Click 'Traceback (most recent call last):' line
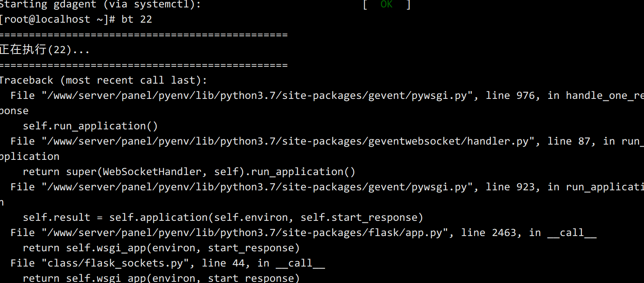This screenshot has width=644, height=283. 103,80
